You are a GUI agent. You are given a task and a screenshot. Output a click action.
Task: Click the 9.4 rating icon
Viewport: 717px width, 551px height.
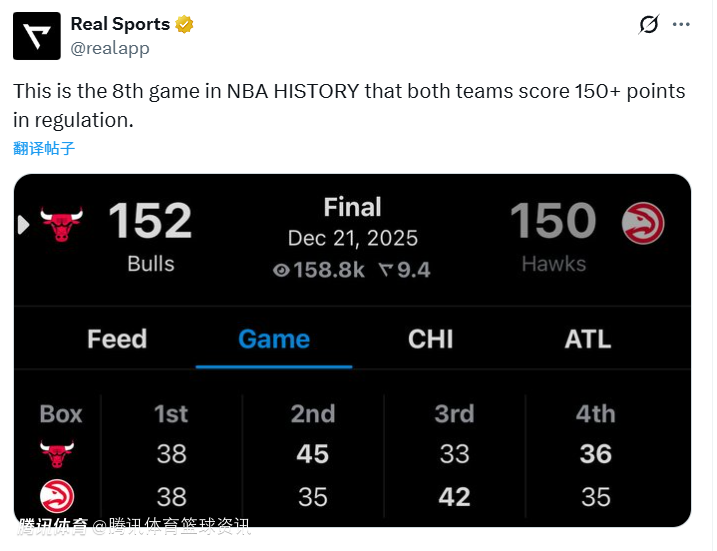(x=386, y=270)
